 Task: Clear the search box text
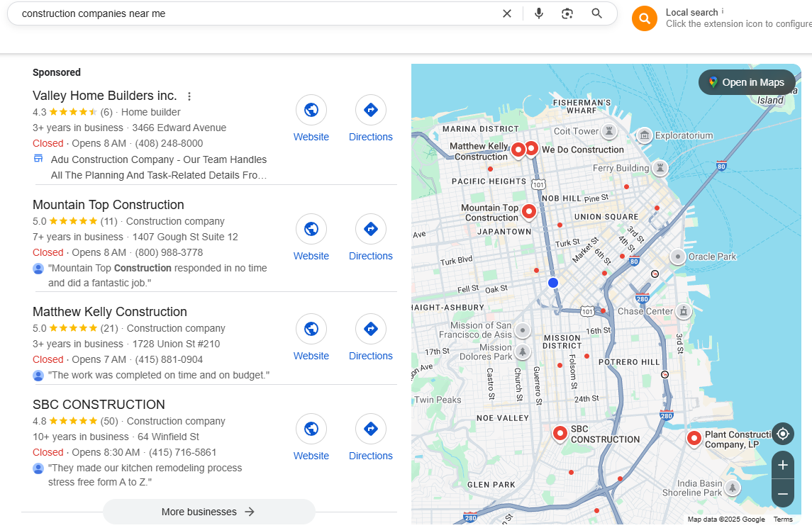[507, 13]
